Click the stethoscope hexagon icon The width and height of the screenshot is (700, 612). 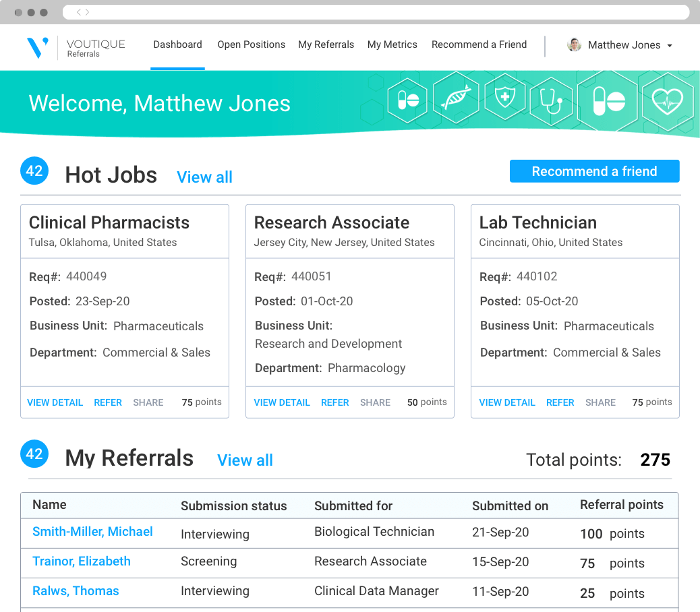(x=552, y=101)
